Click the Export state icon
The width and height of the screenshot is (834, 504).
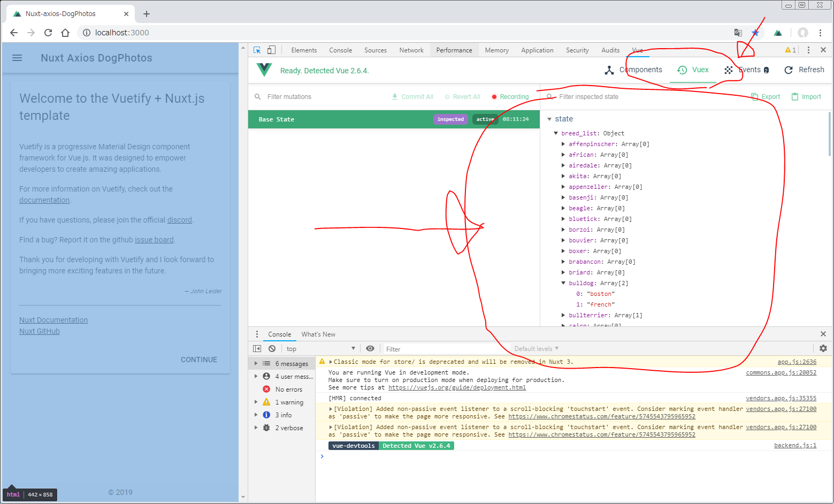pyautogui.click(x=766, y=97)
